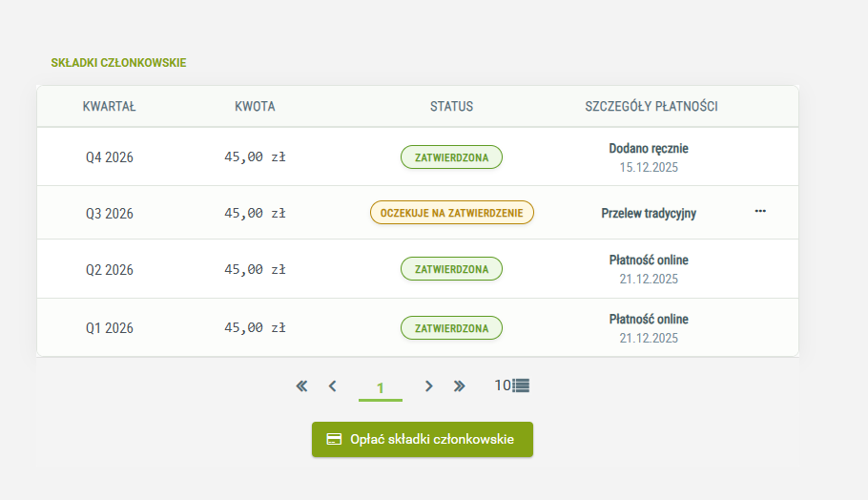Click Status column header

(x=451, y=107)
